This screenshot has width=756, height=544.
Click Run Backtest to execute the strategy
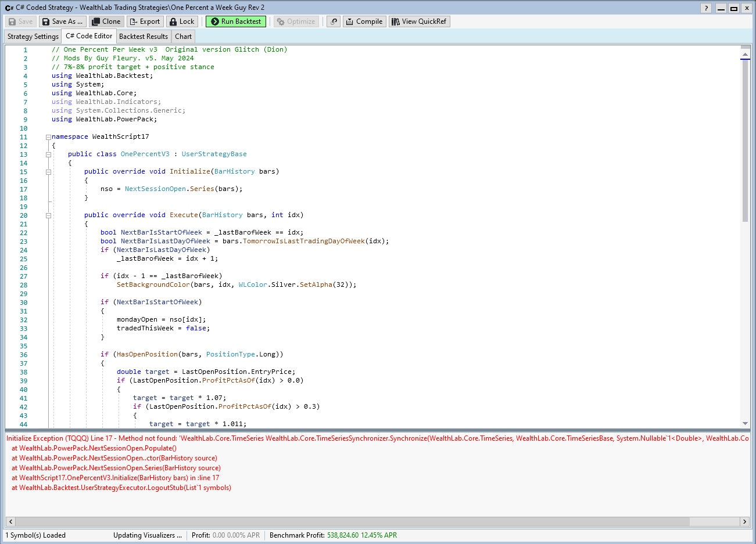[x=235, y=21]
